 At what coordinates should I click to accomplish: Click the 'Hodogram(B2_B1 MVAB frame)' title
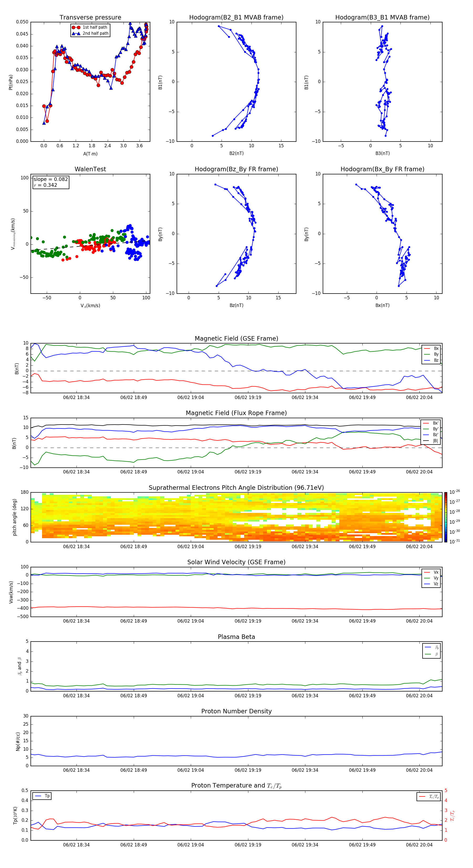236,18
